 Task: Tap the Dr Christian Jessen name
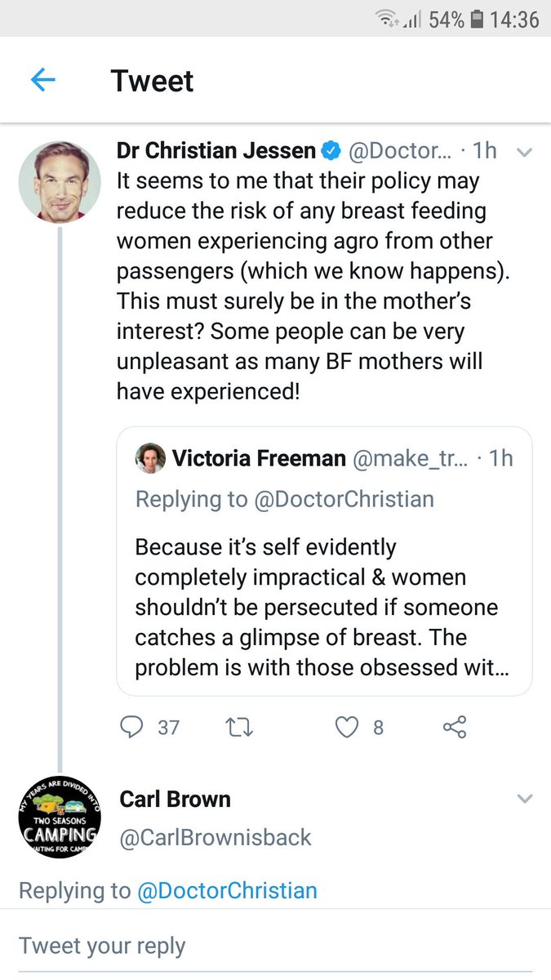pyautogui.click(x=216, y=150)
